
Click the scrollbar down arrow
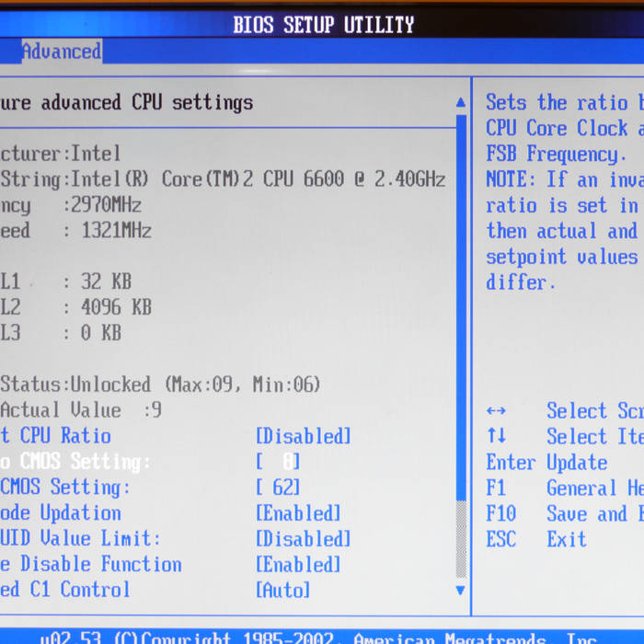pos(461,591)
